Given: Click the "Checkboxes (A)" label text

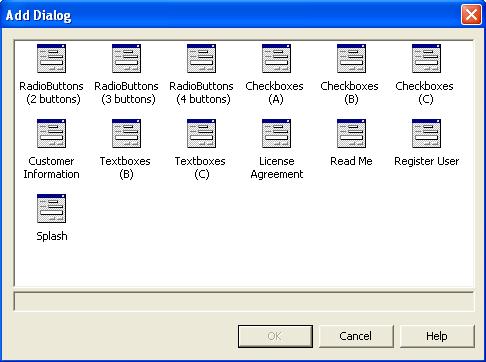Looking at the screenshot, I should click(274, 93).
